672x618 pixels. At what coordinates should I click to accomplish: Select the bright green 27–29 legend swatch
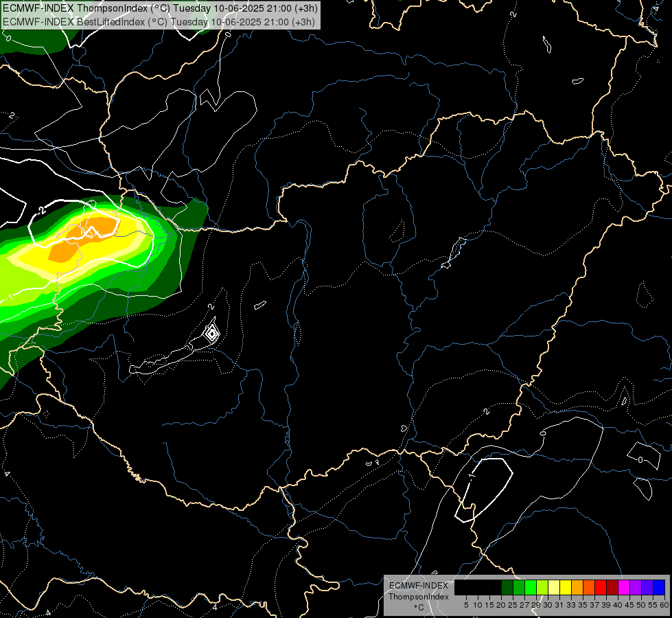click(531, 587)
